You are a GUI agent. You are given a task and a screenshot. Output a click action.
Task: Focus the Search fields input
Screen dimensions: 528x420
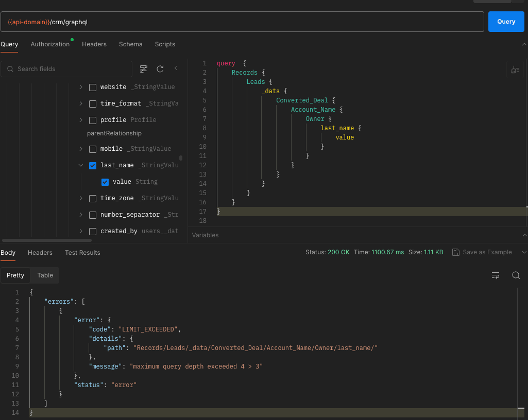(x=66, y=69)
